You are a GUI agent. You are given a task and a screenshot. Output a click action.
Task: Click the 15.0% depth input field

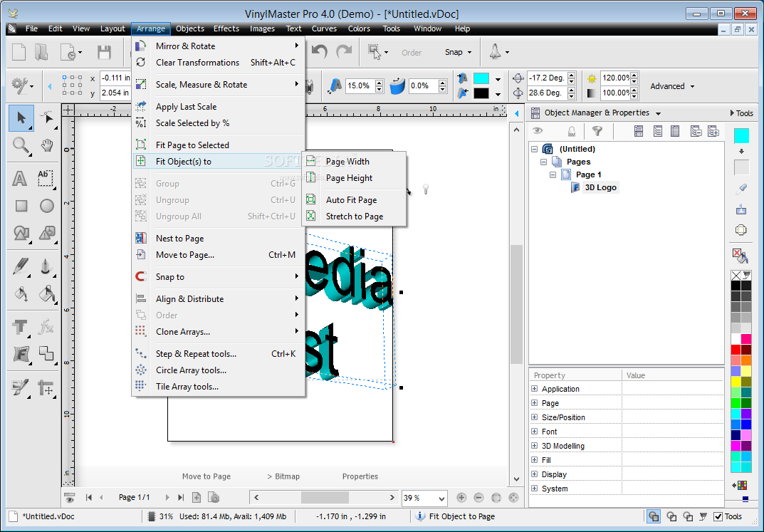coord(360,85)
